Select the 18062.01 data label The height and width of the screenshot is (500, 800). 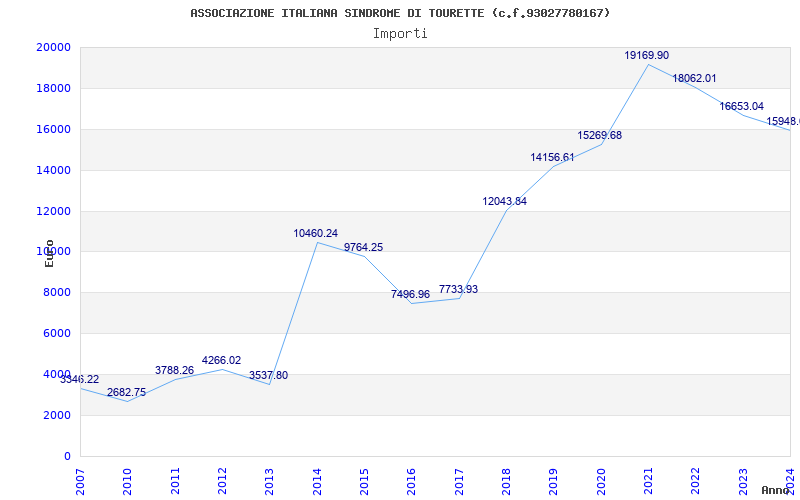[694, 78]
